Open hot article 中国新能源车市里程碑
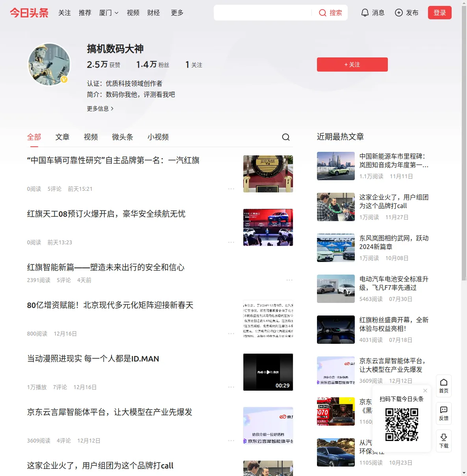The height and width of the screenshot is (476, 467). click(x=394, y=161)
